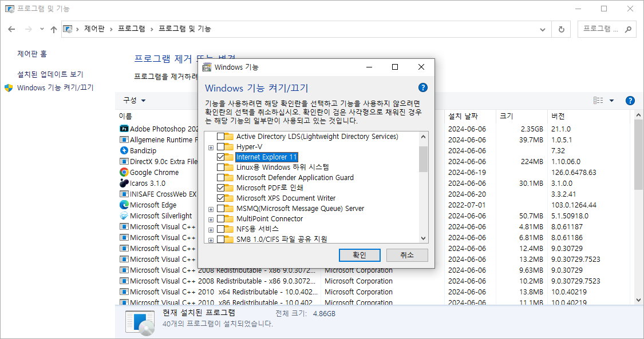Open recent locations dropdown arrow
The image size is (644, 339).
click(x=42, y=29)
